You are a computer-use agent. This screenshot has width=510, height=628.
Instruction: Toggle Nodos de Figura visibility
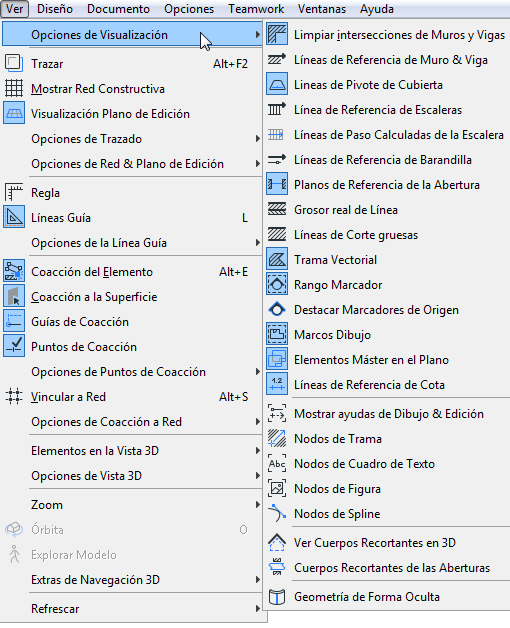pos(386,489)
